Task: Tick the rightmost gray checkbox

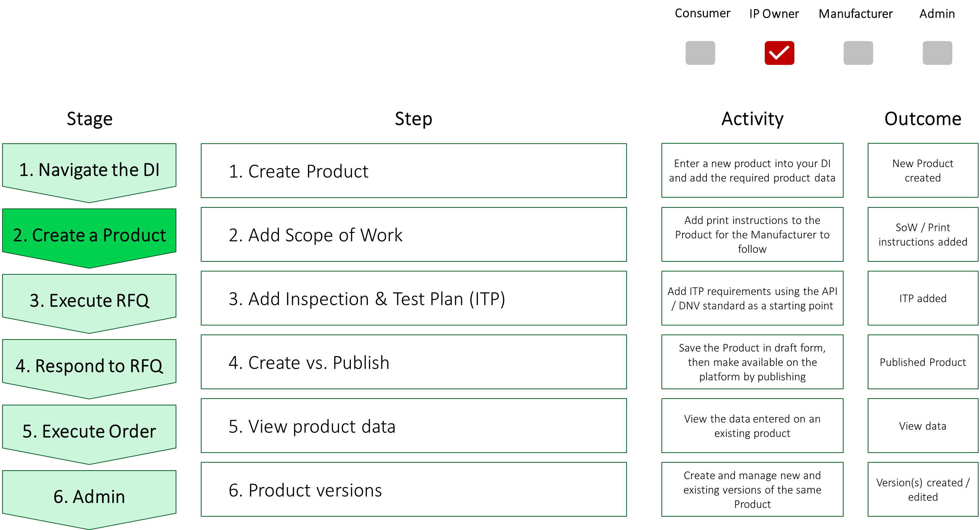Action: pos(937,53)
